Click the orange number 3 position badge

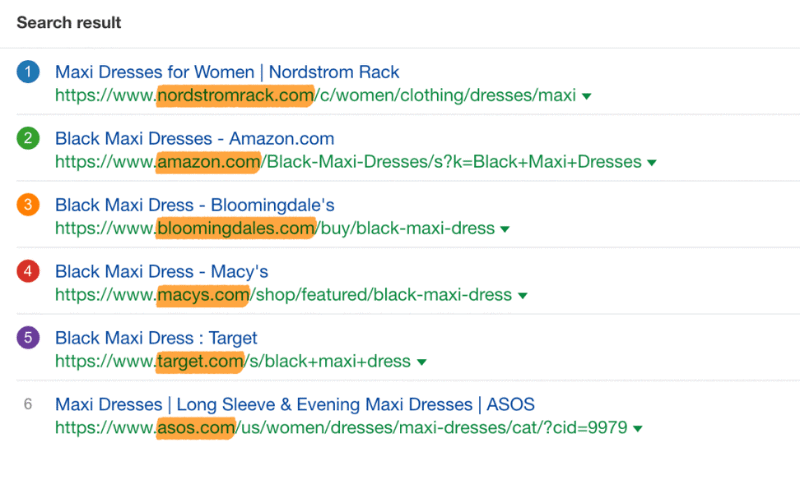28,205
